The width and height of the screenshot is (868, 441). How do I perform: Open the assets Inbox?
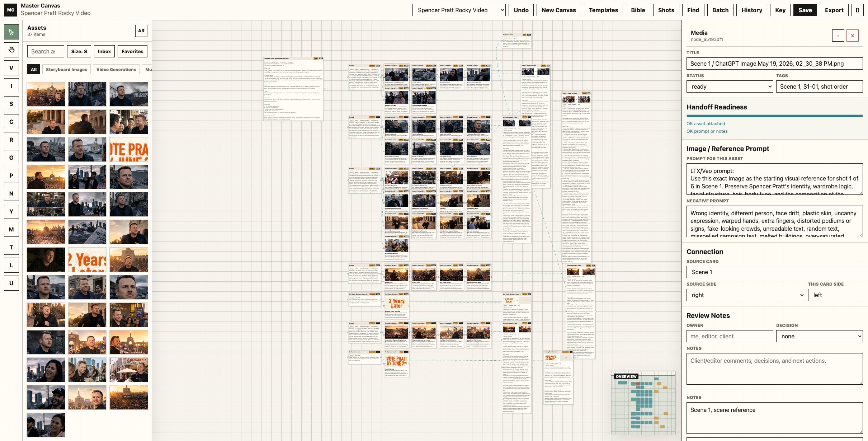(104, 51)
